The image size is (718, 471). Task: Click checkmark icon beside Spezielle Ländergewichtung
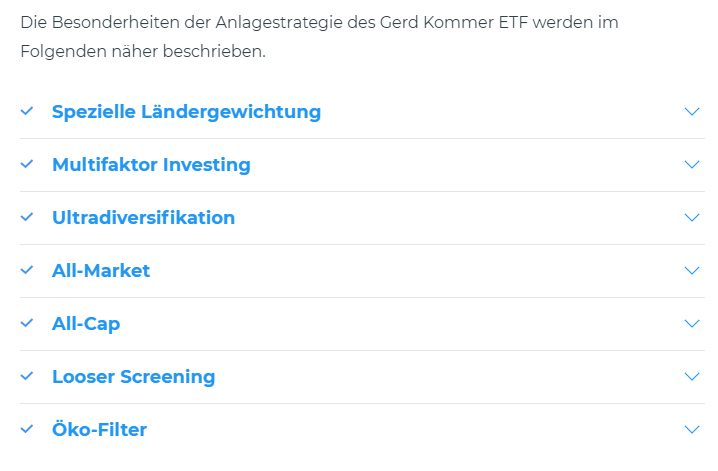[x=27, y=111]
